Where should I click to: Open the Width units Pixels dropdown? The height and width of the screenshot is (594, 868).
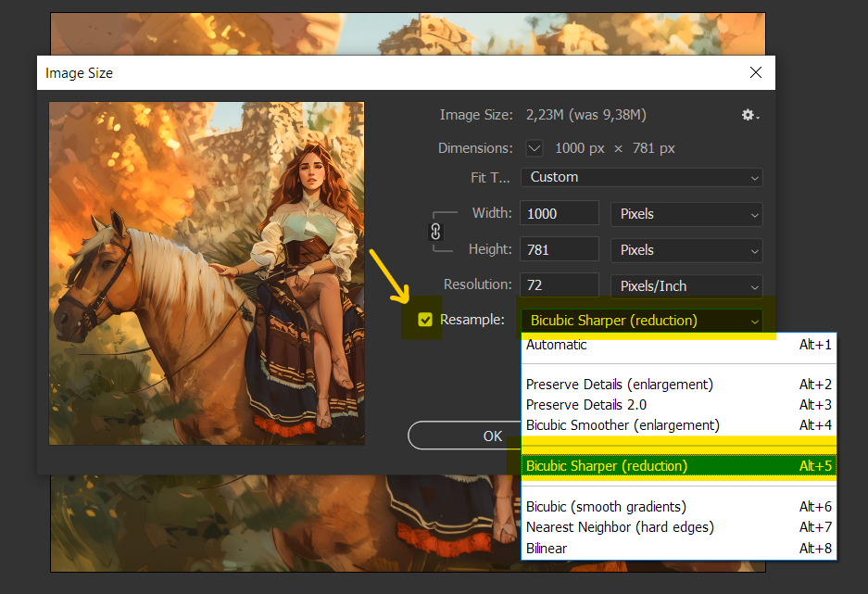click(686, 214)
